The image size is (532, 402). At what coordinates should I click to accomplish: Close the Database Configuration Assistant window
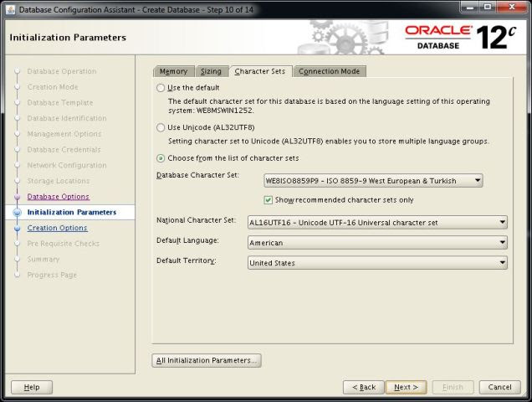[x=512, y=8]
